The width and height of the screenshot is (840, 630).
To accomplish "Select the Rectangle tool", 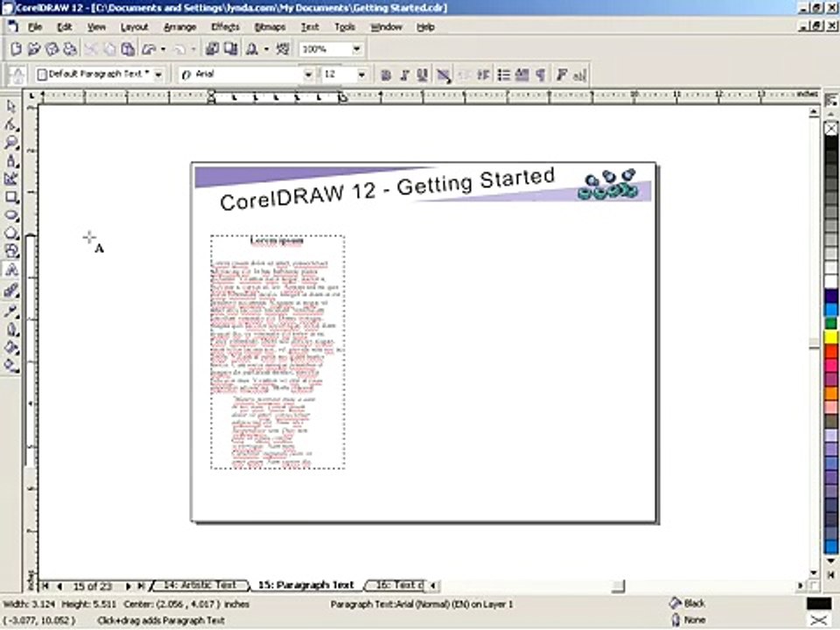I will coord(11,197).
